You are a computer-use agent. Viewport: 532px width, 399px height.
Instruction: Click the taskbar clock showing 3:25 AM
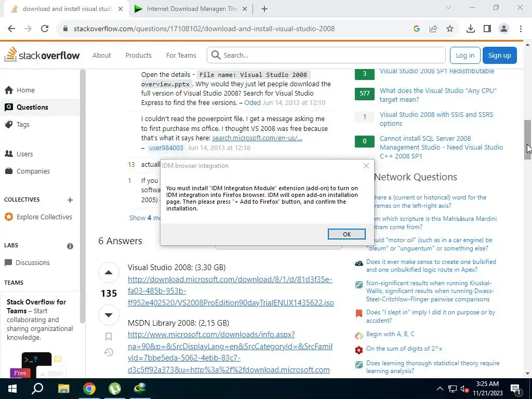coord(487,389)
